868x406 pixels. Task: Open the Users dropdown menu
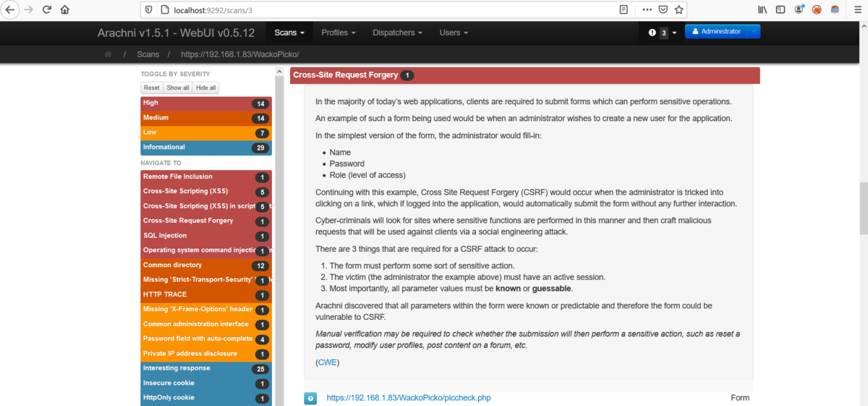454,33
